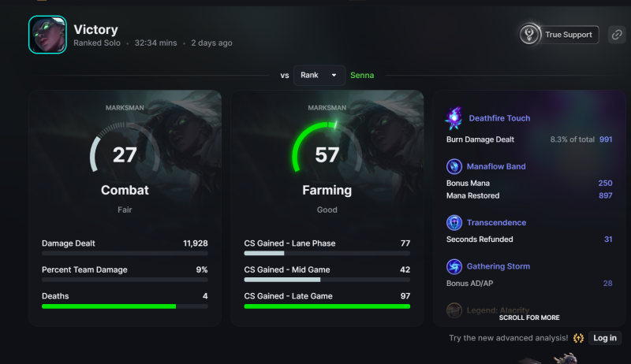Click the advanced analysis laurel icon

click(x=578, y=338)
